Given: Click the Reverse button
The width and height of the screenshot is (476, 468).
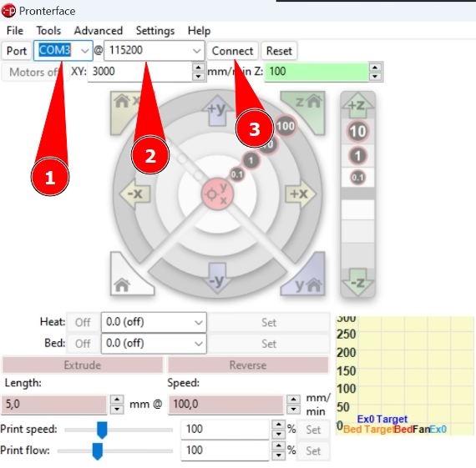Looking at the screenshot, I should 248,365.
